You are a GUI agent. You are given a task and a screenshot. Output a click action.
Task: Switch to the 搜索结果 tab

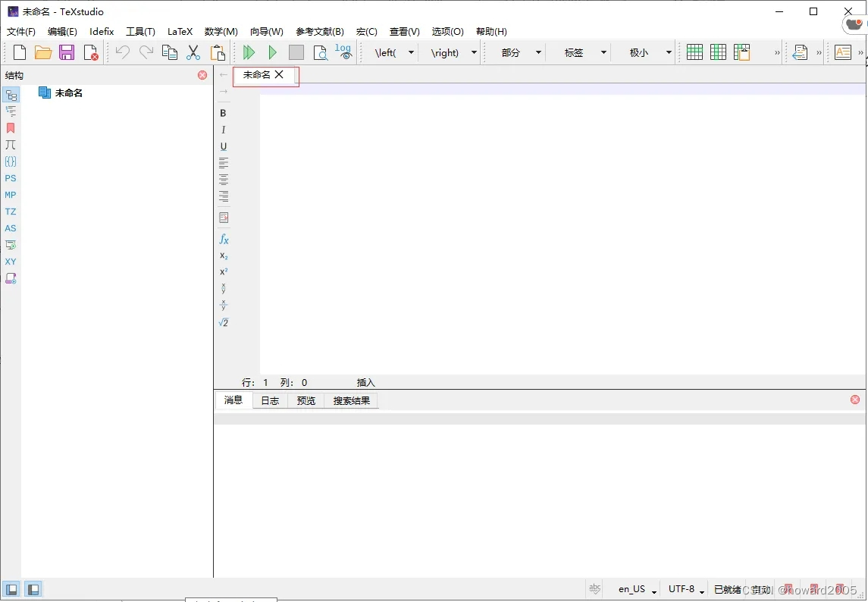click(352, 400)
